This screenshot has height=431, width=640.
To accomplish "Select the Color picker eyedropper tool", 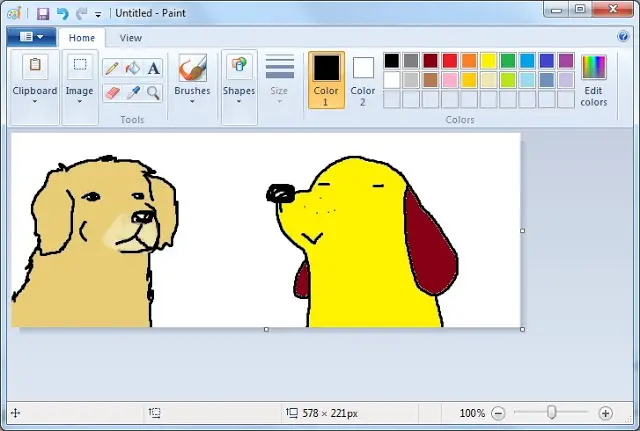I will point(133,93).
